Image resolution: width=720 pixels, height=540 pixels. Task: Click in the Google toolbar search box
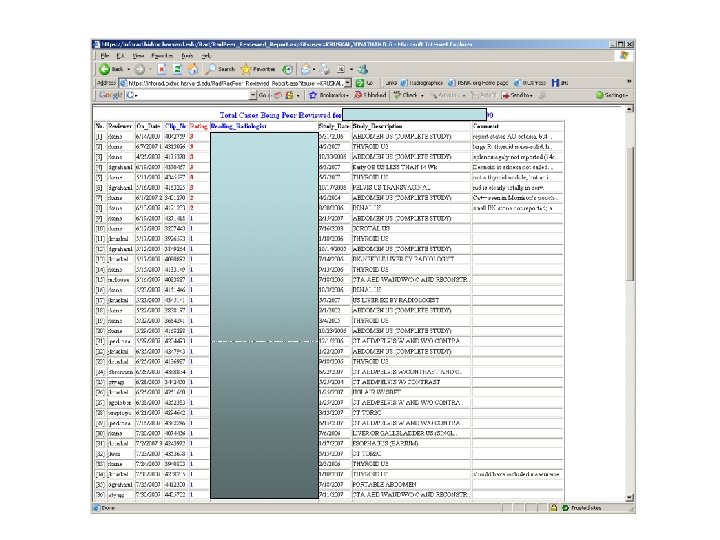(x=193, y=95)
